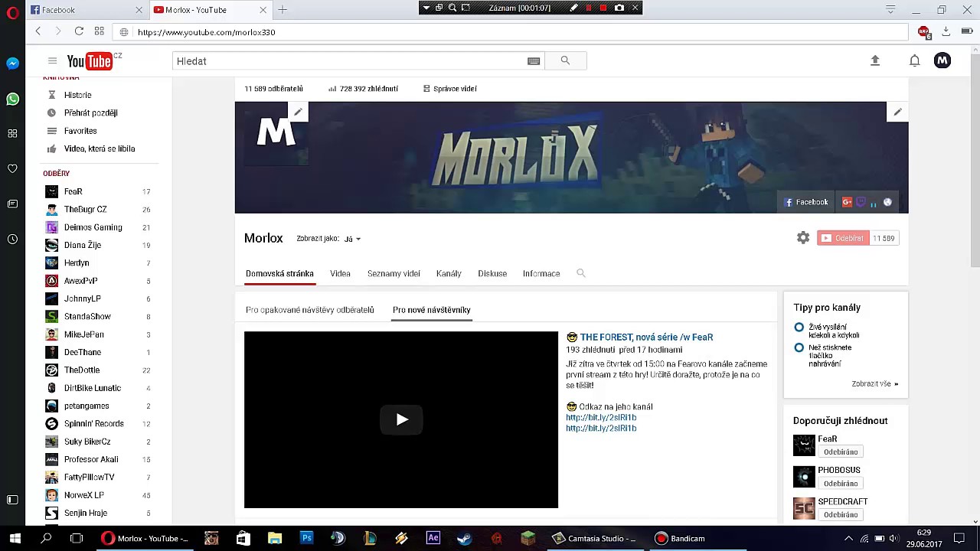Open Bandicam bar dropdown arrow
The width and height of the screenshot is (980, 551).
426,8
